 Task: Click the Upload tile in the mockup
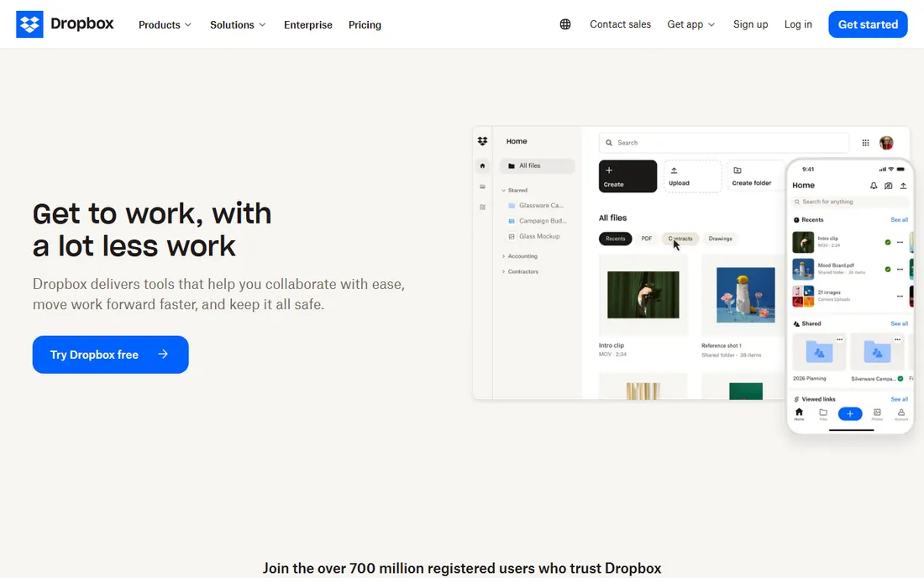692,176
